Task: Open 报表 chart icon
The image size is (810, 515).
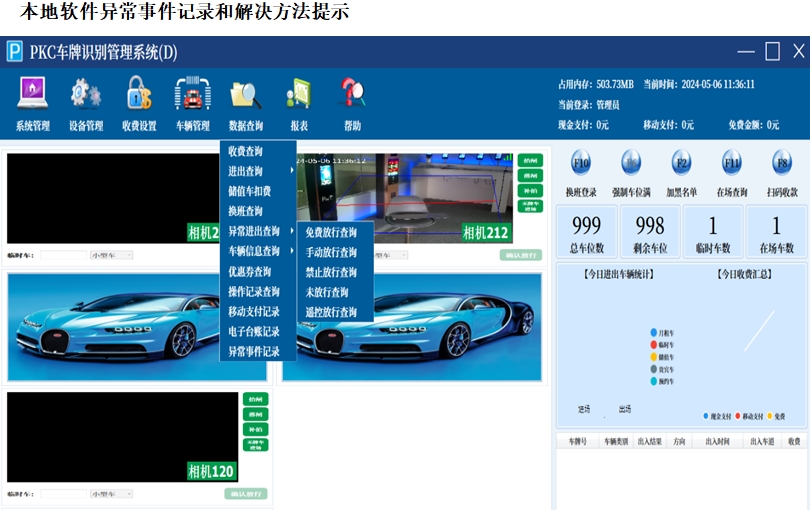Action: (x=299, y=93)
